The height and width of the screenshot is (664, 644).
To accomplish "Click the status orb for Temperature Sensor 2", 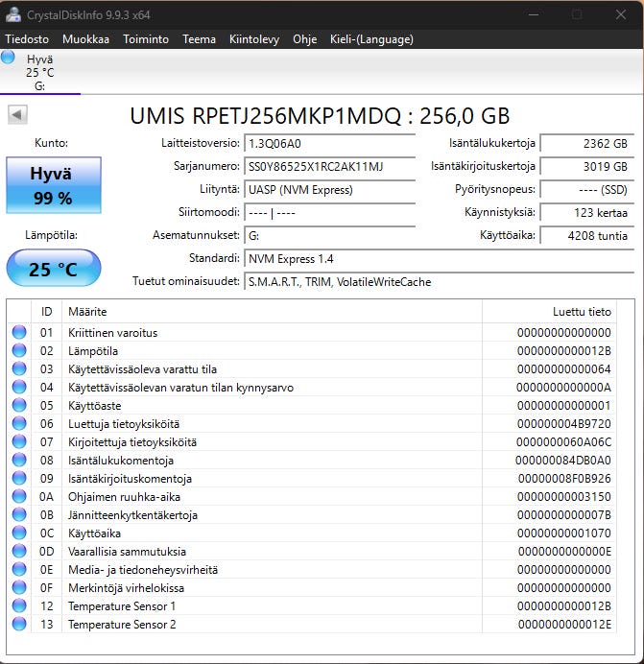I will (19, 624).
